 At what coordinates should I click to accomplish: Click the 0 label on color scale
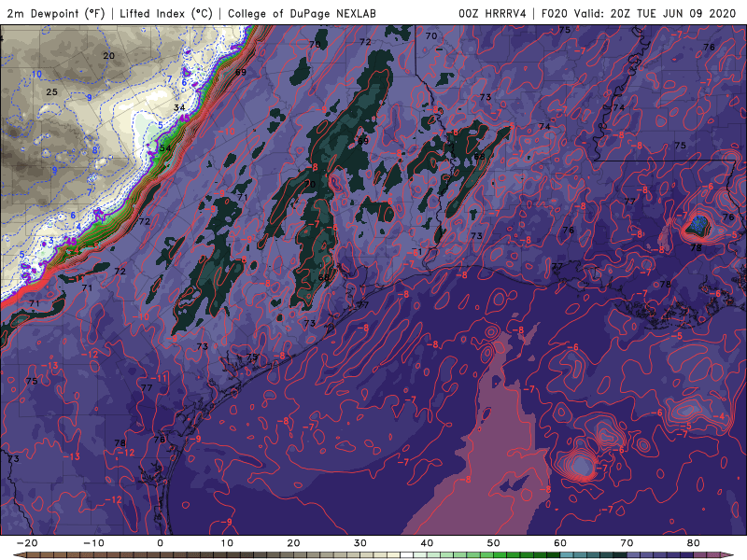[160, 543]
